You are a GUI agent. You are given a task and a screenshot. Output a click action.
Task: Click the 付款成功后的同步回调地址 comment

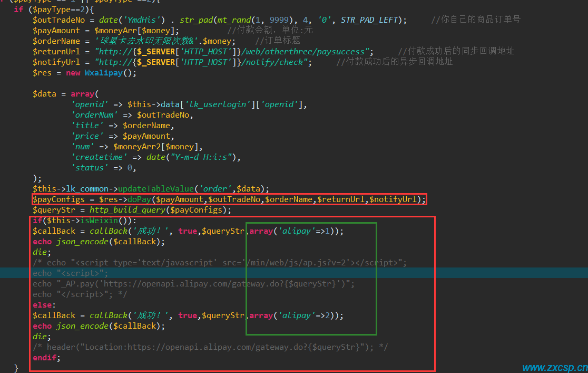[456, 51]
